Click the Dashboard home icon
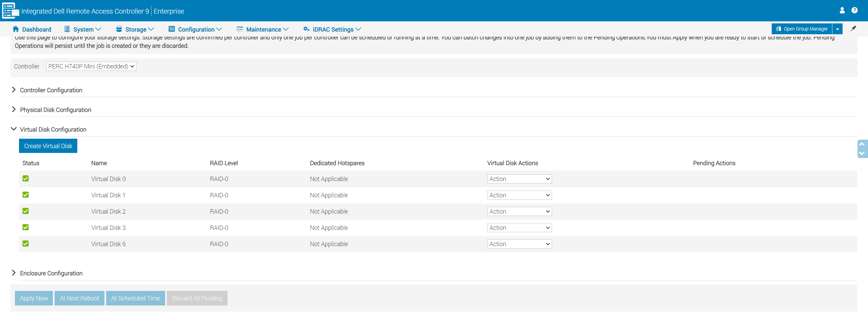The width and height of the screenshot is (868, 316). pyautogui.click(x=16, y=29)
